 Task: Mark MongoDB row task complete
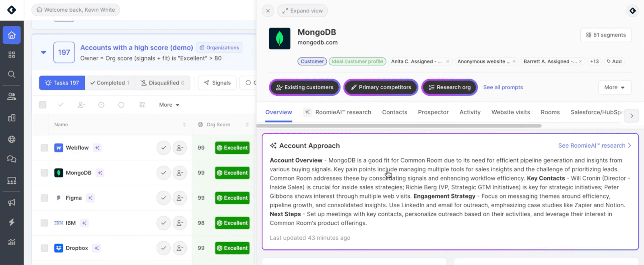(163, 173)
